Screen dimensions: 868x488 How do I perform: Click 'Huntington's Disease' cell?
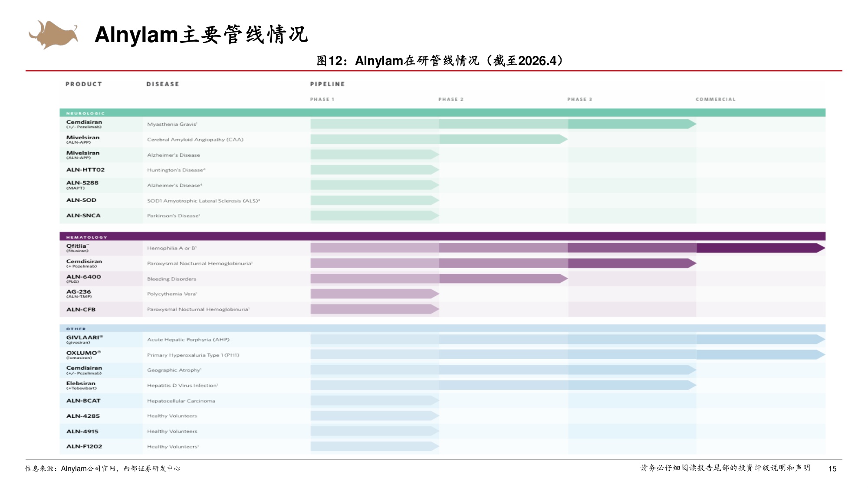point(176,170)
